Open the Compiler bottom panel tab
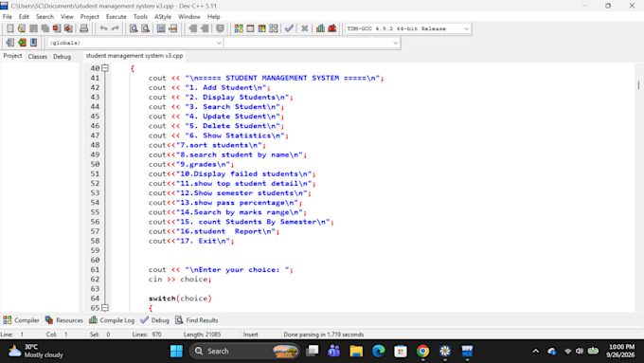The height and width of the screenshot is (363, 644). (x=22, y=319)
